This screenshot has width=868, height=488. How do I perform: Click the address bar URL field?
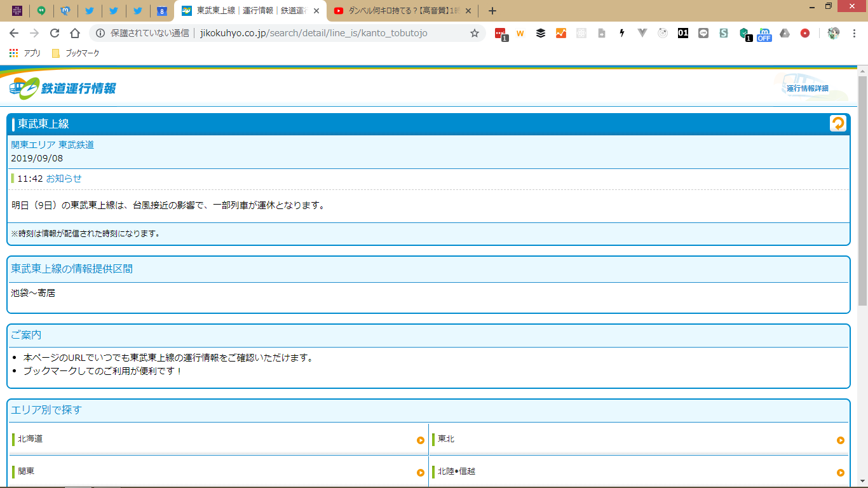coord(318,33)
